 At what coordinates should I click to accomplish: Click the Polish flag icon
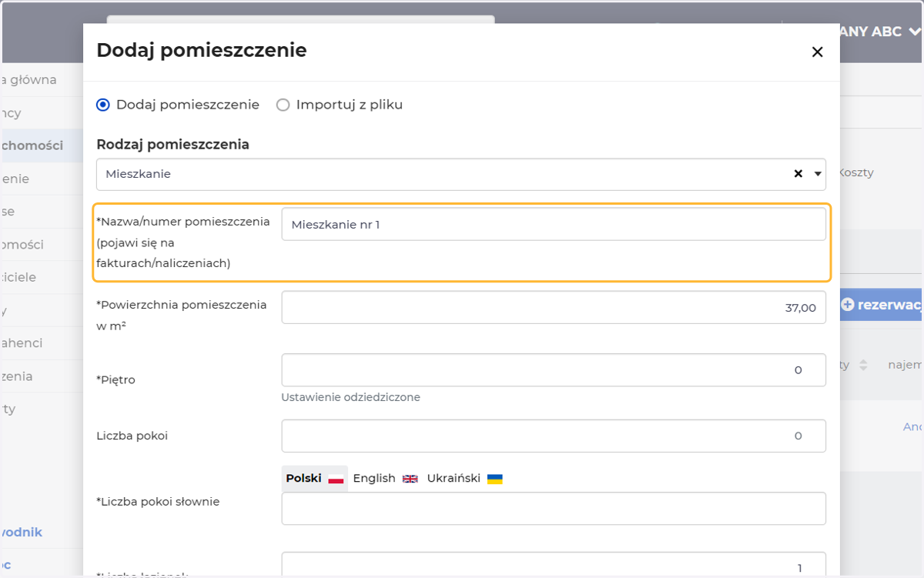click(336, 479)
